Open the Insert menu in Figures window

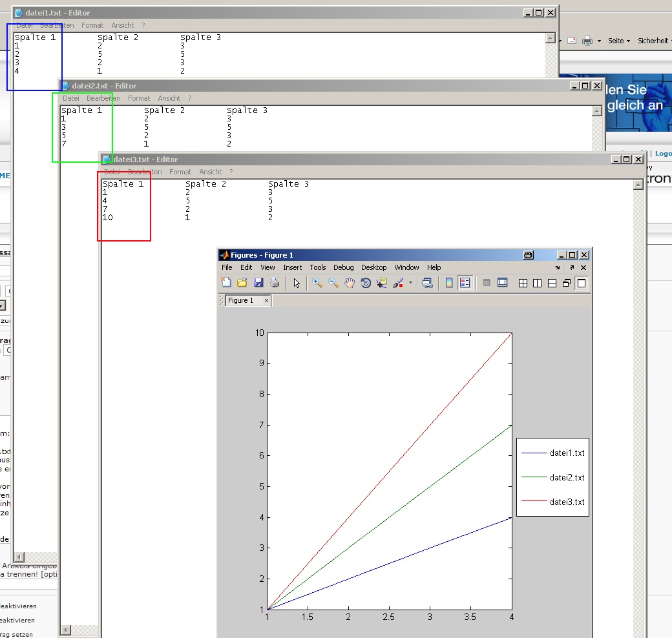click(x=292, y=267)
